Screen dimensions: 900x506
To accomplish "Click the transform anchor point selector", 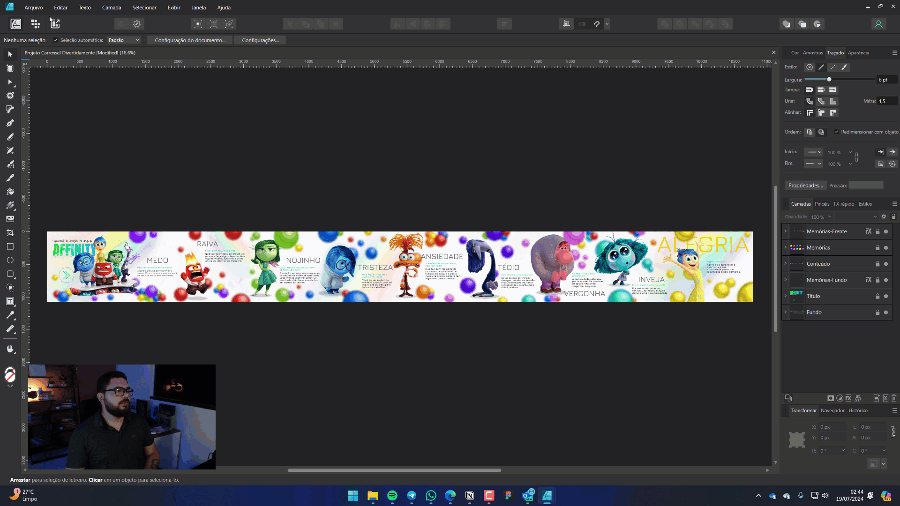I will click(x=797, y=440).
